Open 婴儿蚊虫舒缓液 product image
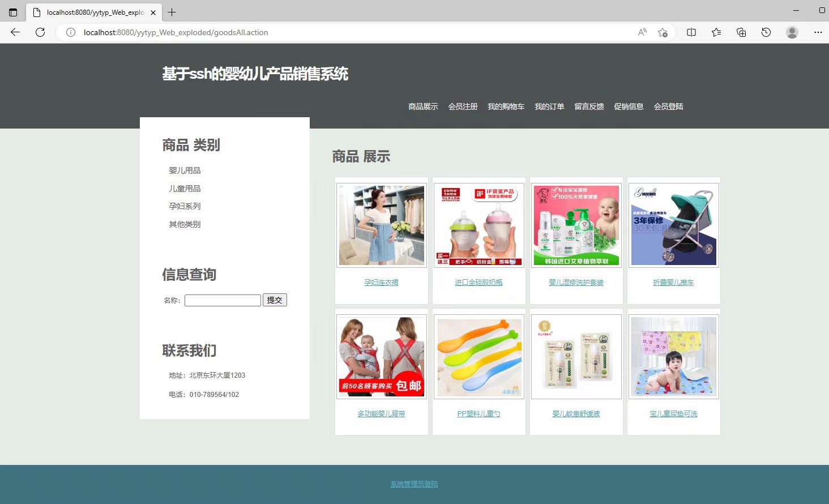The image size is (829, 504). click(576, 357)
